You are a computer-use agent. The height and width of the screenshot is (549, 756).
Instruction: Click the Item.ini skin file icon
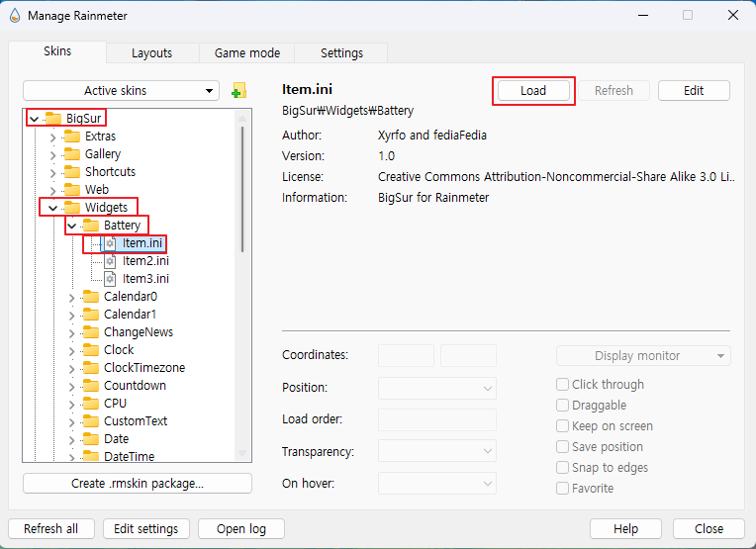click(110, 243)
